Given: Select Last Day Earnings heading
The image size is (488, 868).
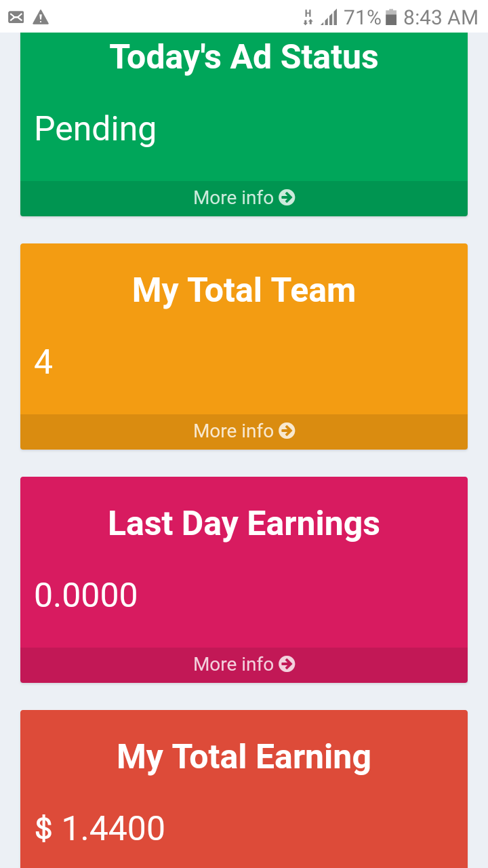Looking at the screenshot, I should [244, 524].
